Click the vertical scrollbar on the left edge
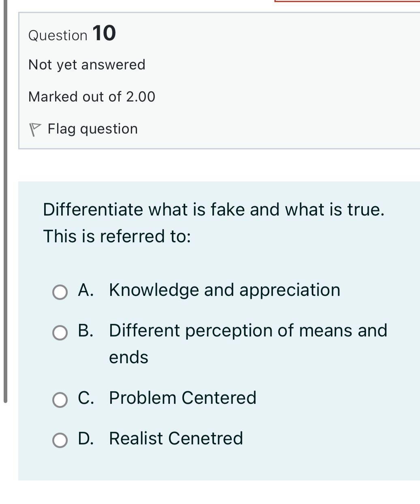This screenshot has width=420, height=504. click(x=4, y=203)
